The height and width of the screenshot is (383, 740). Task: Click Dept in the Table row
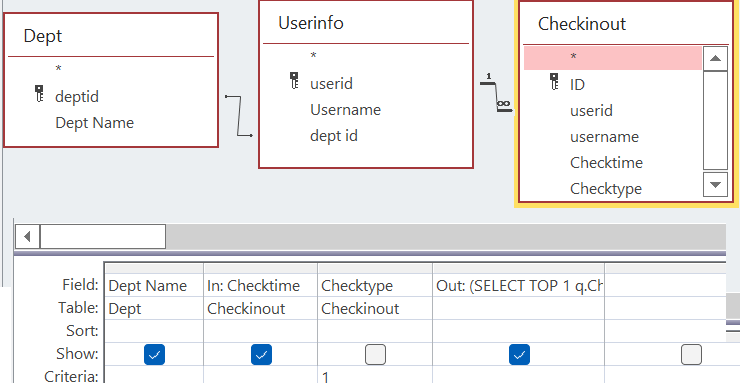click(x=154, y=308)
